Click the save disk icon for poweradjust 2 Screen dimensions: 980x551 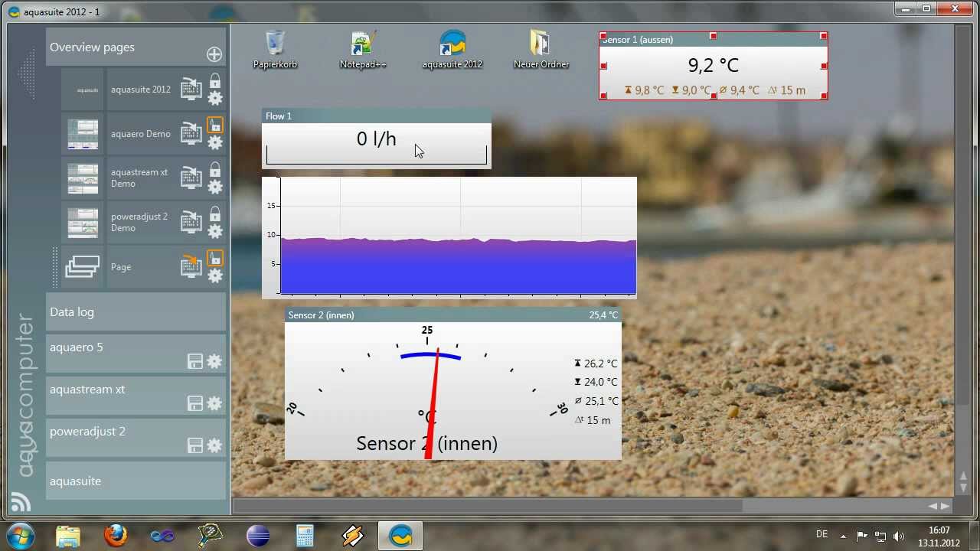(x=195, y=445)
